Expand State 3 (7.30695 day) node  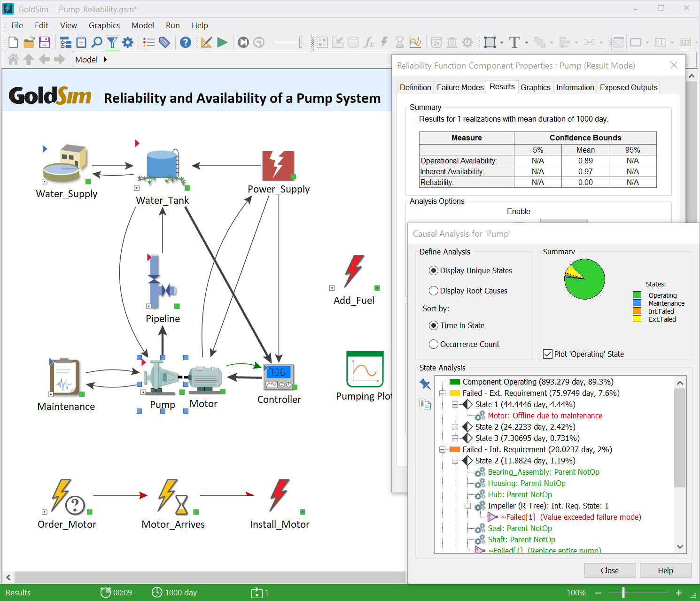[x=455, y=438]
